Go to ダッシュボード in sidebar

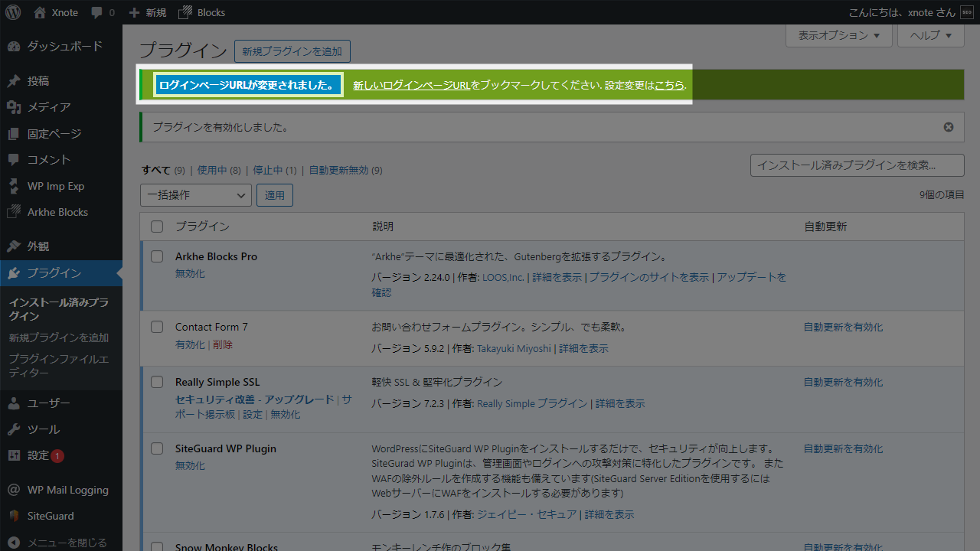(61, 47)
